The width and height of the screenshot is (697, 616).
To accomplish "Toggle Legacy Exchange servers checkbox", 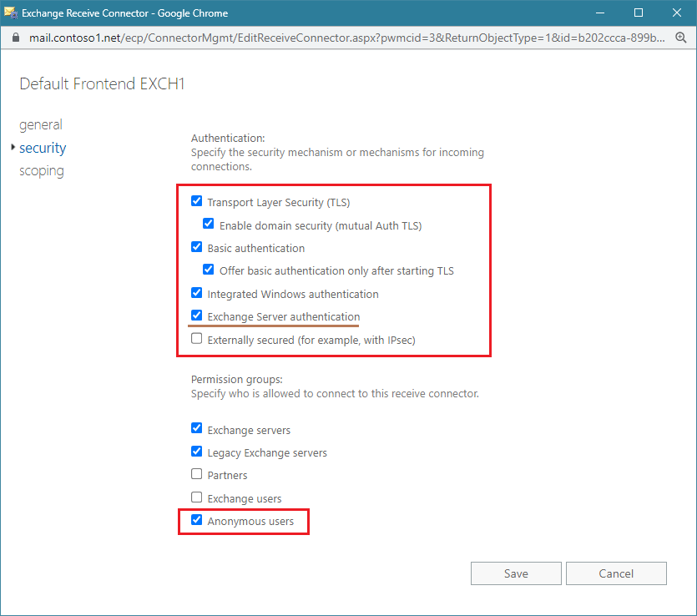I will pyautogui.click(x=196, y=452).
